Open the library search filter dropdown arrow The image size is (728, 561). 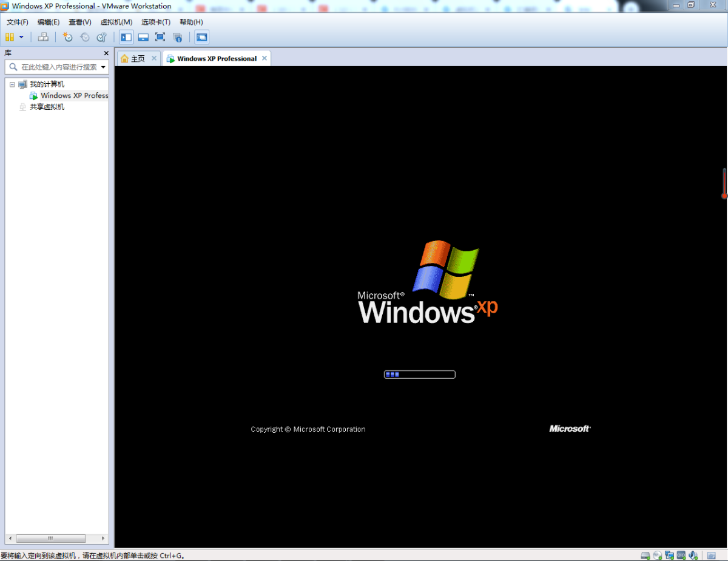(x=103, y=67)
